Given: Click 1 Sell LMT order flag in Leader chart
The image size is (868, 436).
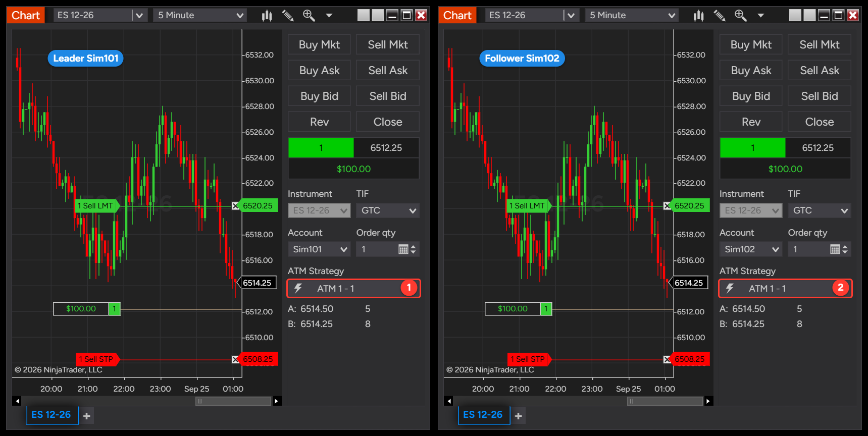Looking at the screenshot, I should point(97,206).
